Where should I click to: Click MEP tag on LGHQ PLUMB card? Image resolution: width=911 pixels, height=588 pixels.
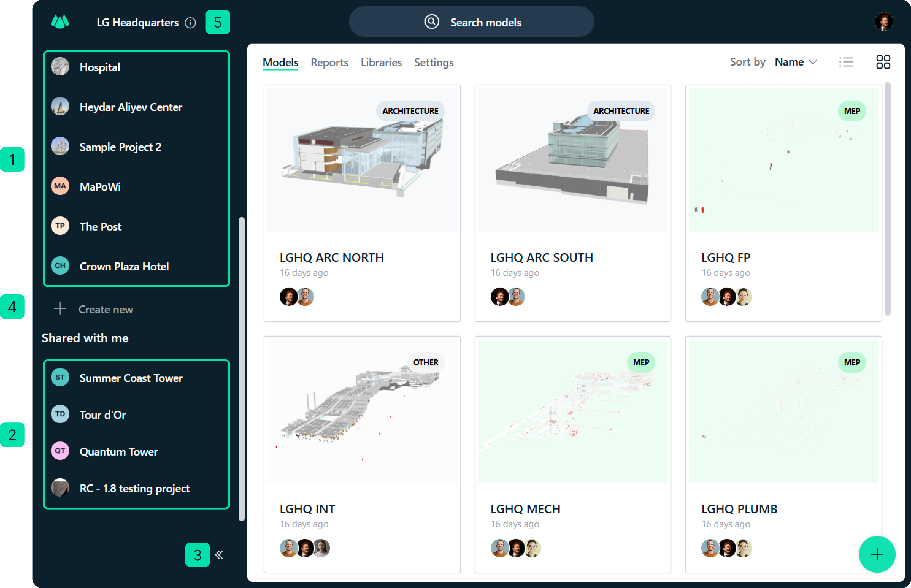tap(852, 362)
